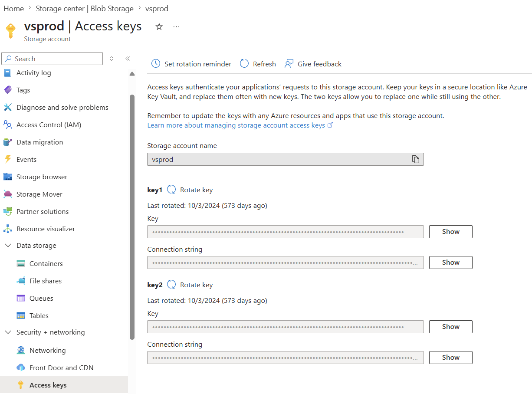The width and height of the screenshot is (532, 394).
Task: Click Rotate key for key1
Action: [196, 190]
